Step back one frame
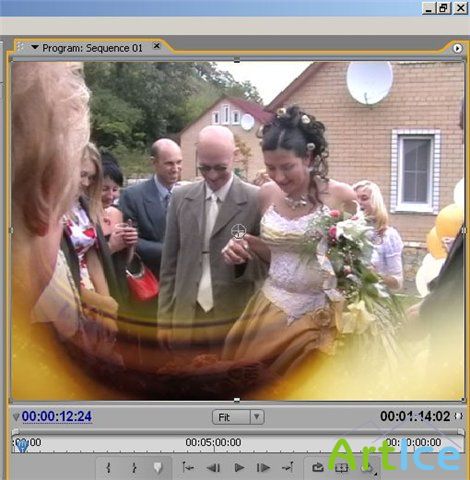 (x=213, y=468)
